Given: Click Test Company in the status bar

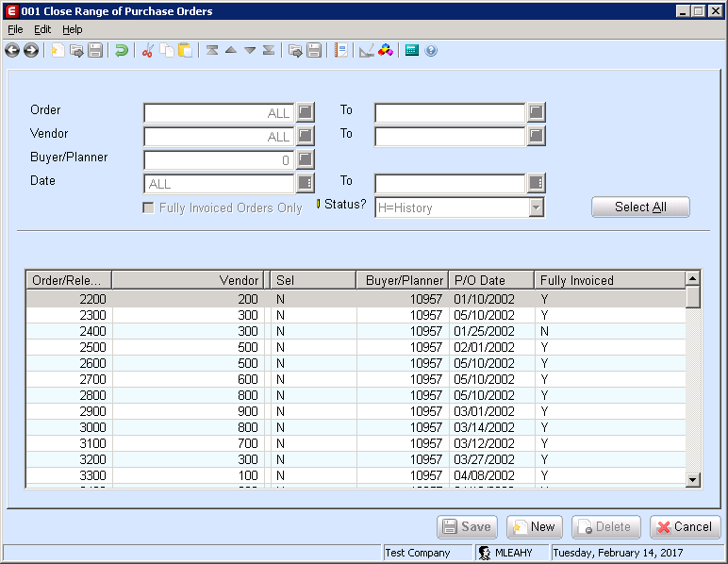Looking at the screenshot, I should pyautogui.click(x=418, y=553).
